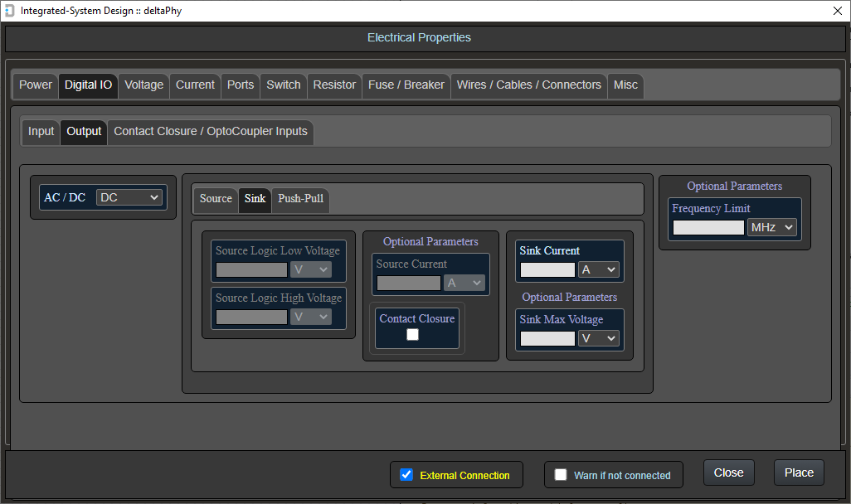This screenshot has width=851, height=504.
Task: Enable the Contact Closure checkbox
Action: 412,335
